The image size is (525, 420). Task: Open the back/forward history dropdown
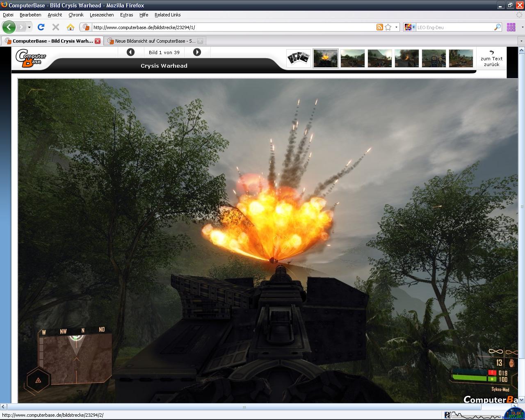29,27
